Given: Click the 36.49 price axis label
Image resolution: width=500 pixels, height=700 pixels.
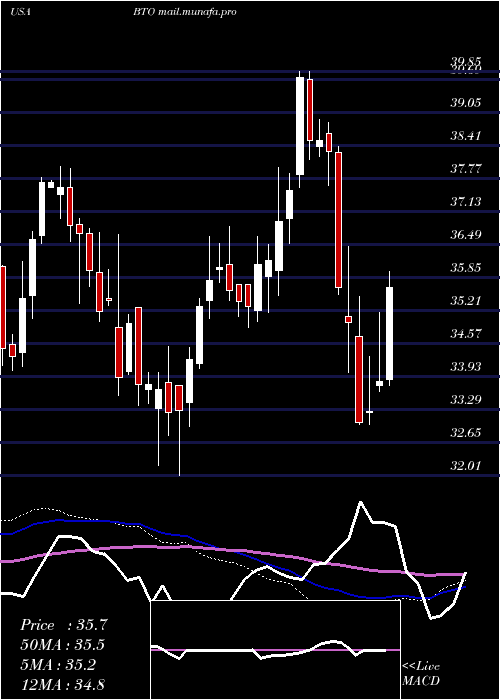Looking at the screenshot, I should pos(465,235).
